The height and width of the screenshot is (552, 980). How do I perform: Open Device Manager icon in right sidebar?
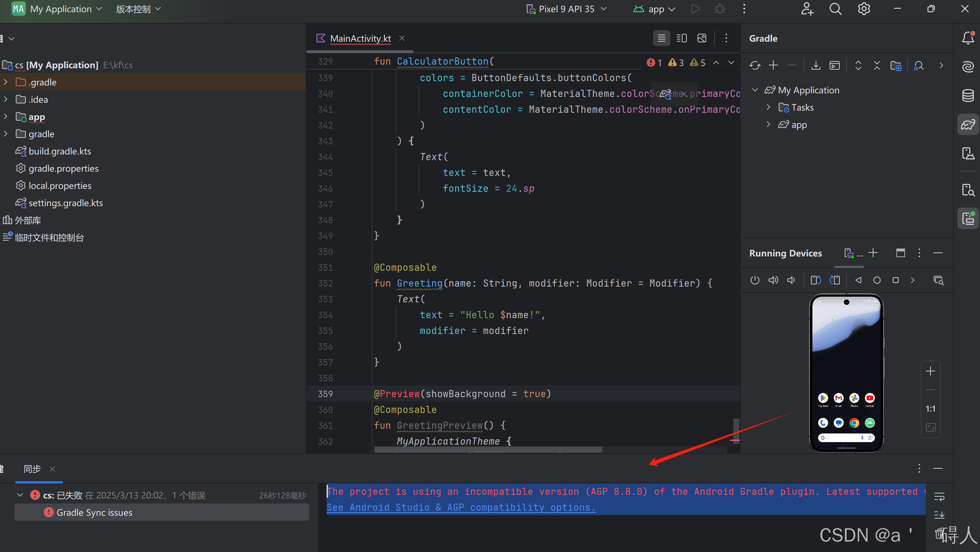click(968, 153)
